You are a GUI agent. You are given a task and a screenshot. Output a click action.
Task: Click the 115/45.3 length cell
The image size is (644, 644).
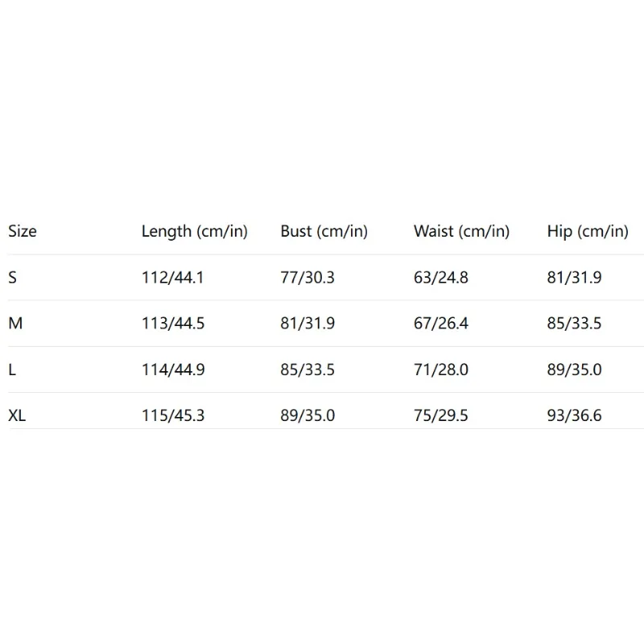coord(173,416)
